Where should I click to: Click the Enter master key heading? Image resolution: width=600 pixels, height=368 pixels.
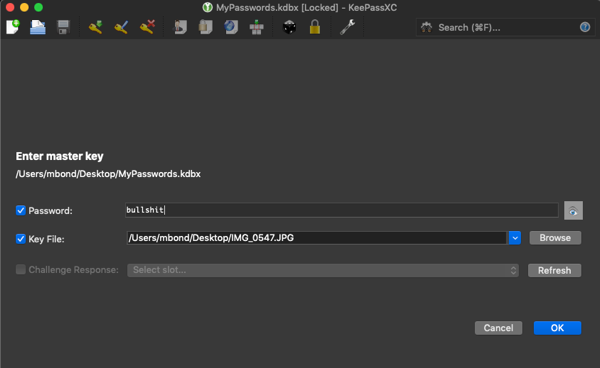(59, 156)
